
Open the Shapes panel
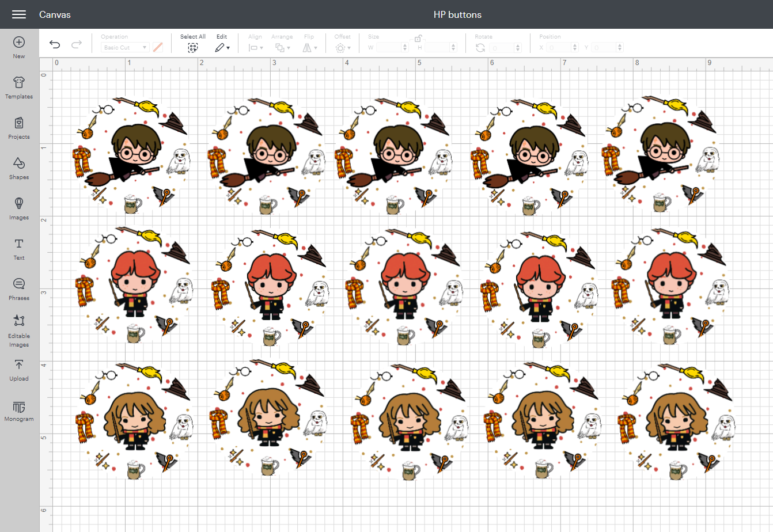(x=19, y=169)
